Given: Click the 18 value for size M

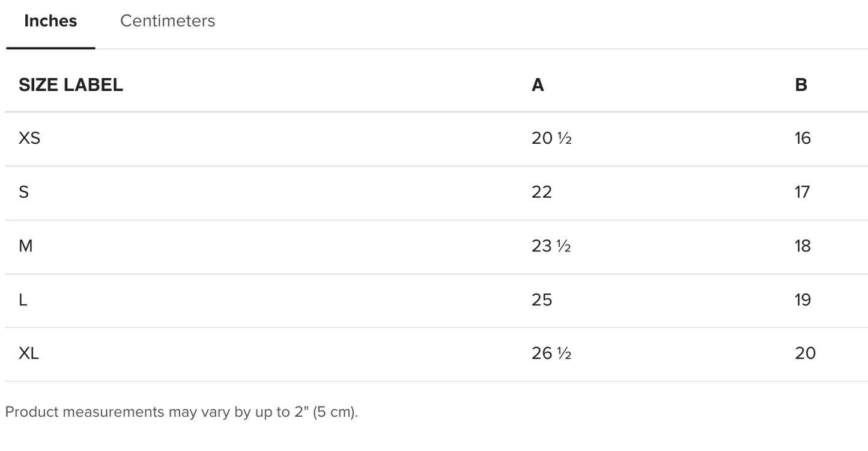Looking at the screenshot, I should (x=803, y=246).
